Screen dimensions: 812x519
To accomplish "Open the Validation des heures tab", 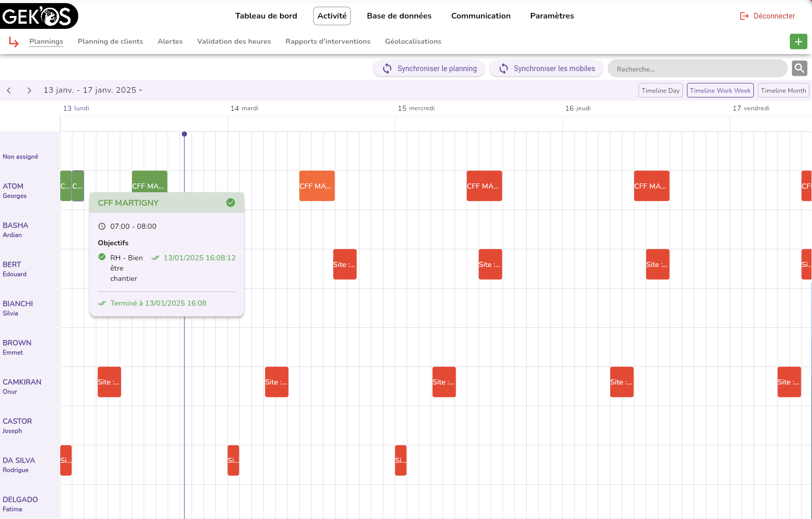I will pos(234,41).
